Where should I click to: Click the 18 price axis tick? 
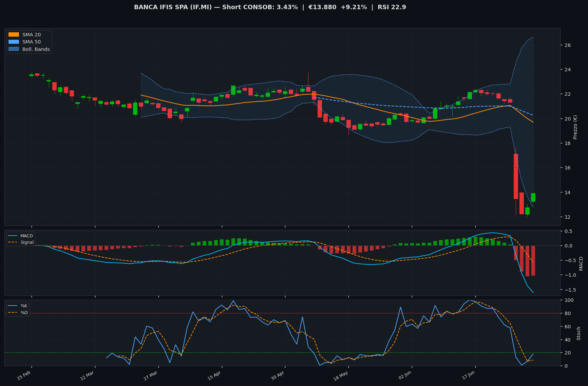click(x=567, y=143)
